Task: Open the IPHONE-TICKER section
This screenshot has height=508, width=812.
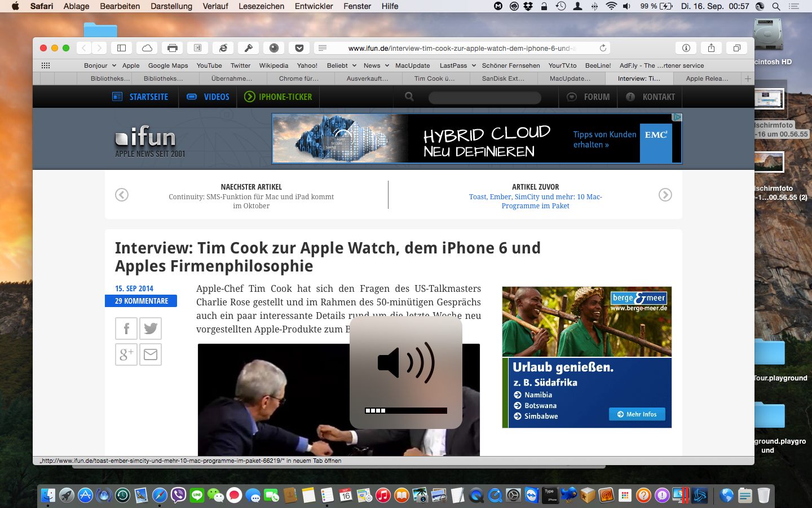Action: click(x=278, y=97)
